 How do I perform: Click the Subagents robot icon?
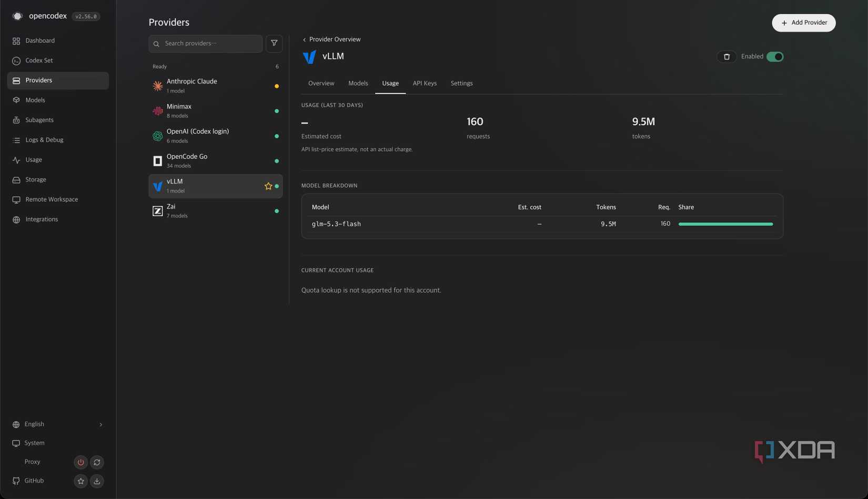point(16,121)
